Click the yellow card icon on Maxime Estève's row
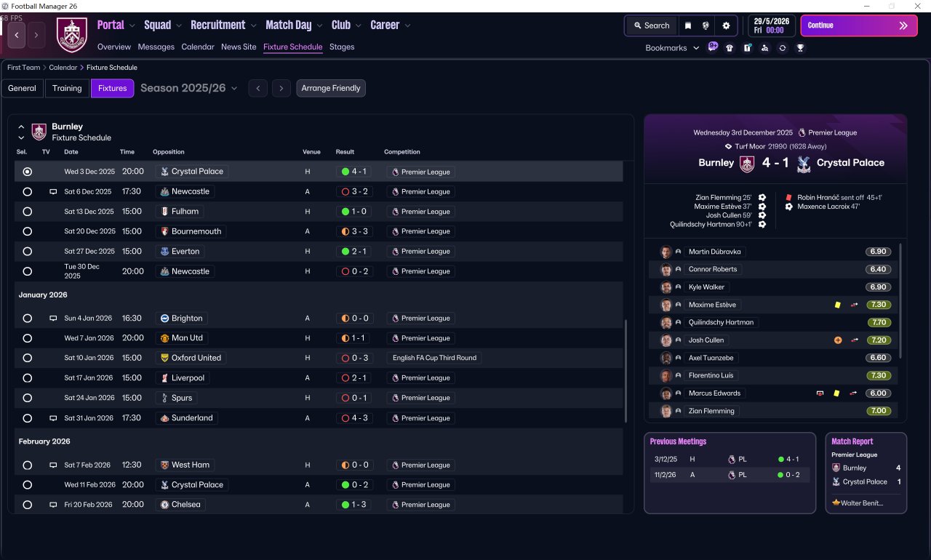The image size is (931, 560). coord(837,305)
